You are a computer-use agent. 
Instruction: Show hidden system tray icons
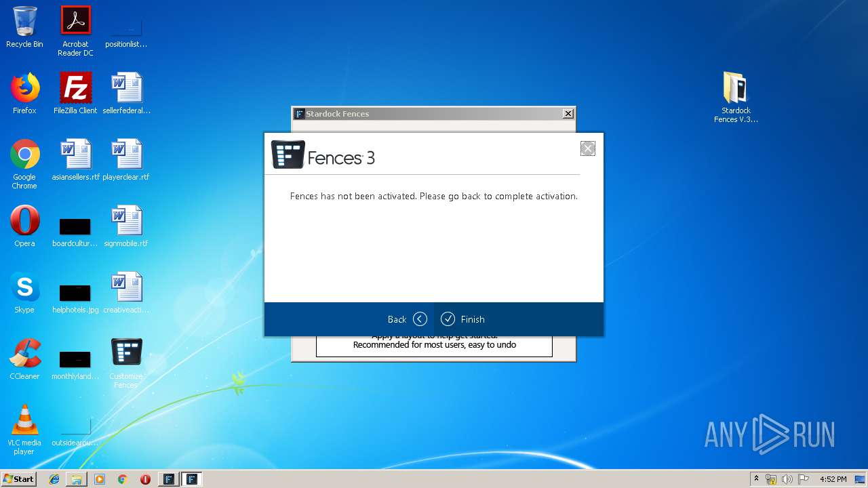[x=756, y=479]
